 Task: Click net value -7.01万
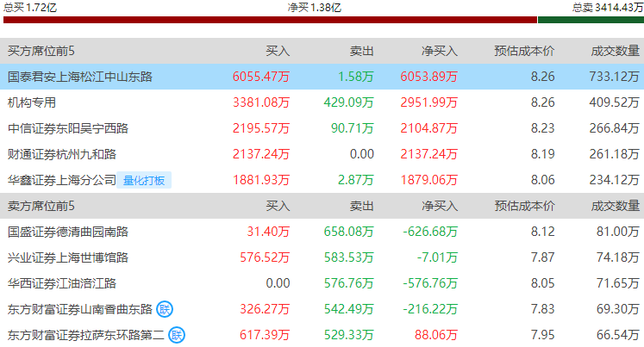[x=437, y=257]
